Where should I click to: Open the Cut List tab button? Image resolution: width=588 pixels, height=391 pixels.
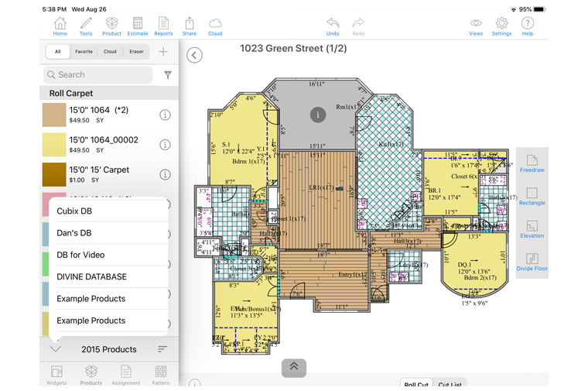tap(450, 384)
